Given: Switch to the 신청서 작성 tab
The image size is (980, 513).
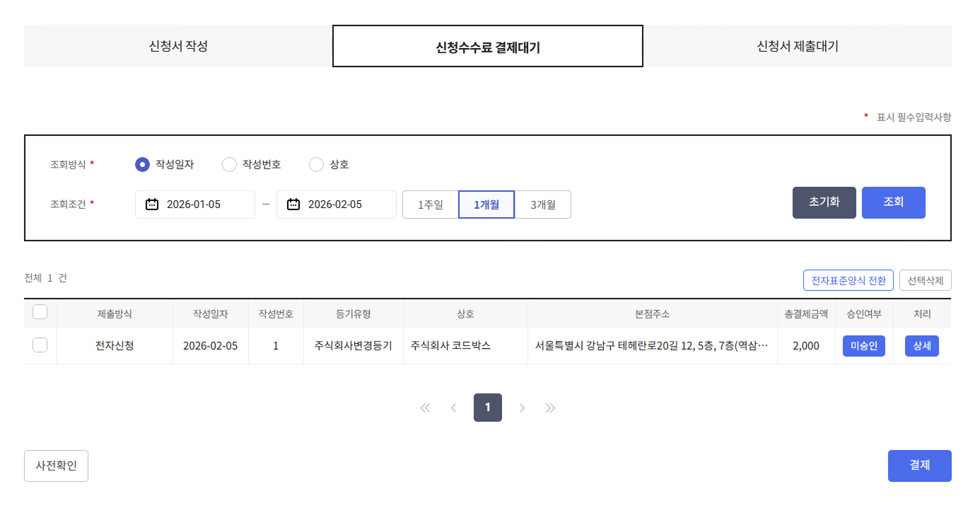Looking at the screenshot, I should [x=177, y=45].
